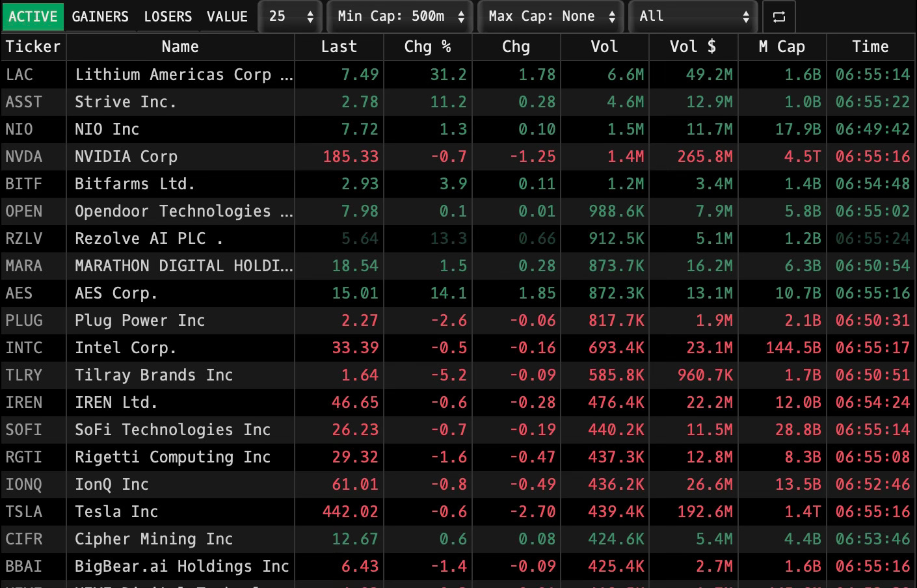Click the name SoFi Technologies Inc

[172, 430]
